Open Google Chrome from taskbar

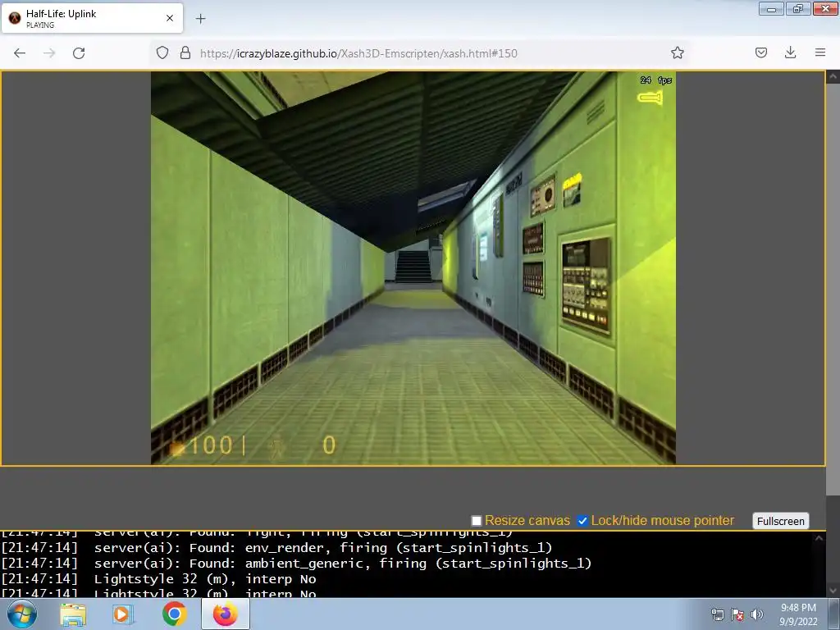(x=174, y=614)
